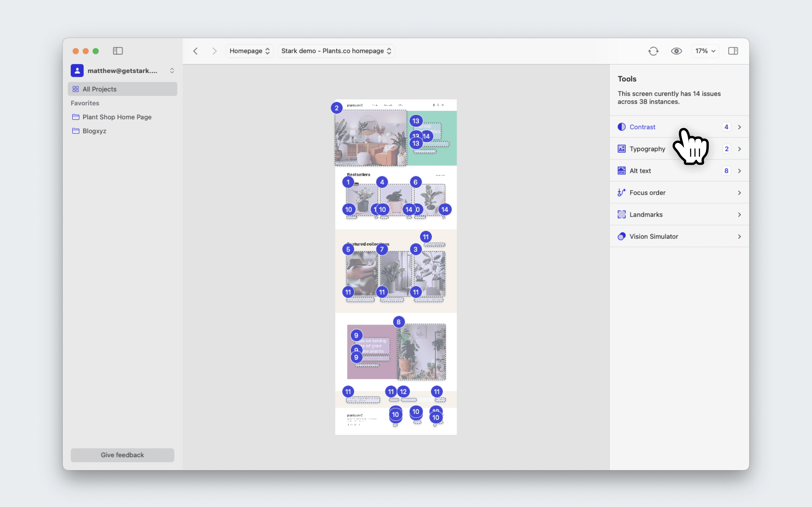
Task: Click the Focus order icon
Action: (621, 192)
